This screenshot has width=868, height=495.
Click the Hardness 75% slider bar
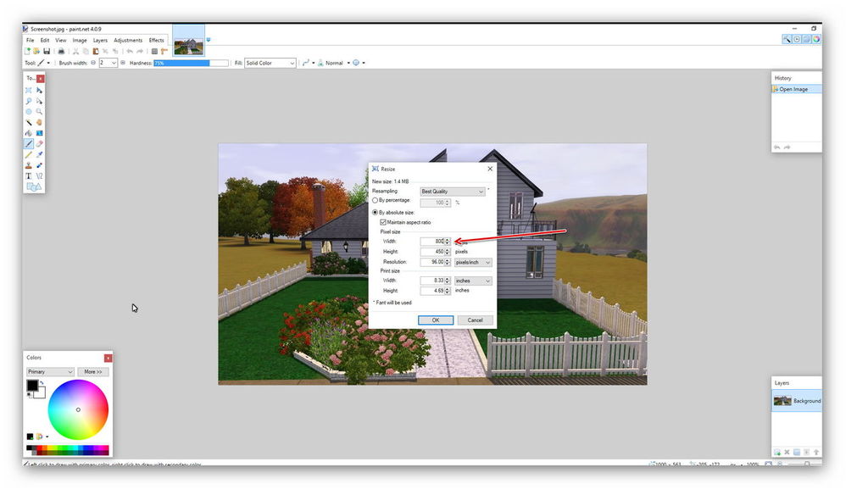(191, 63)
